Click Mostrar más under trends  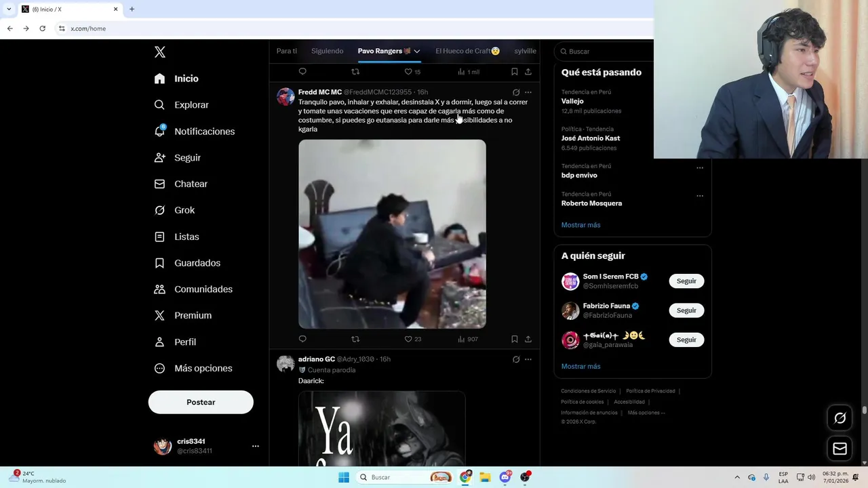click(x=580, y=225)
